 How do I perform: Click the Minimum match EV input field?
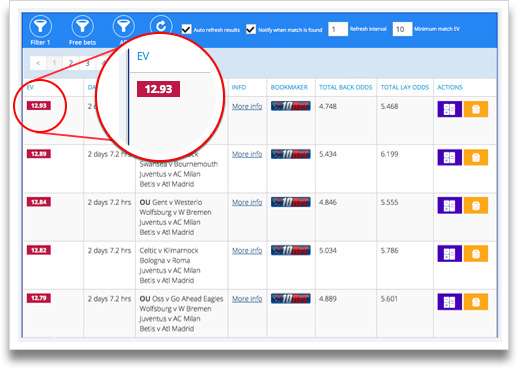point(402,29)
